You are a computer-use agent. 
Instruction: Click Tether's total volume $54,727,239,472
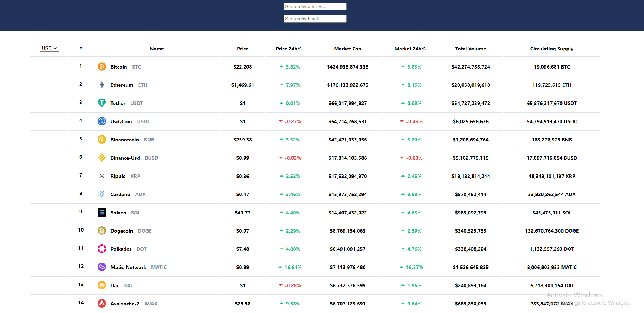click(x=471, y=103)
